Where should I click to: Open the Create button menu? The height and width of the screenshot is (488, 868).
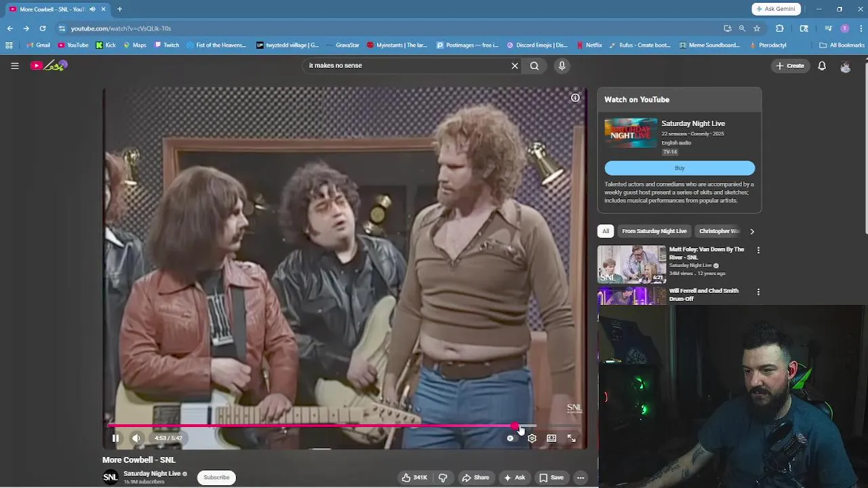[x=790, y=66]
